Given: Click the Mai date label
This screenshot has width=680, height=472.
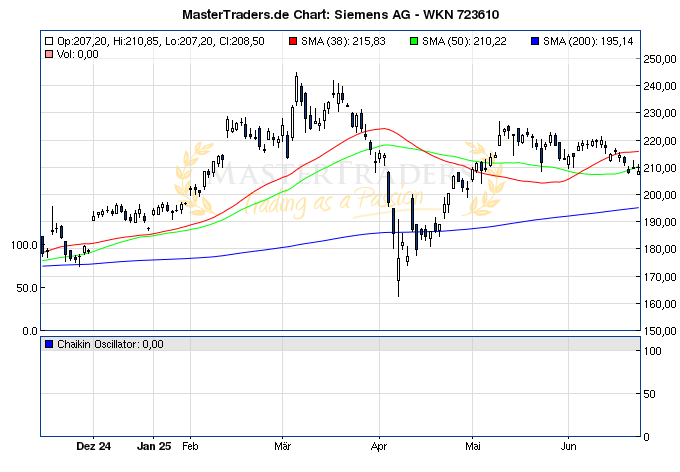Looking at the screenshot, I should pyautogui.click(x=472, y=446).
